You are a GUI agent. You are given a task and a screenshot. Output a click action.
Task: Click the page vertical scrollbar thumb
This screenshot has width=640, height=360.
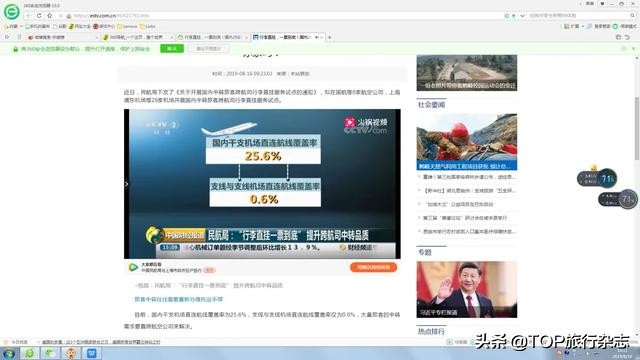pos(636,129)
